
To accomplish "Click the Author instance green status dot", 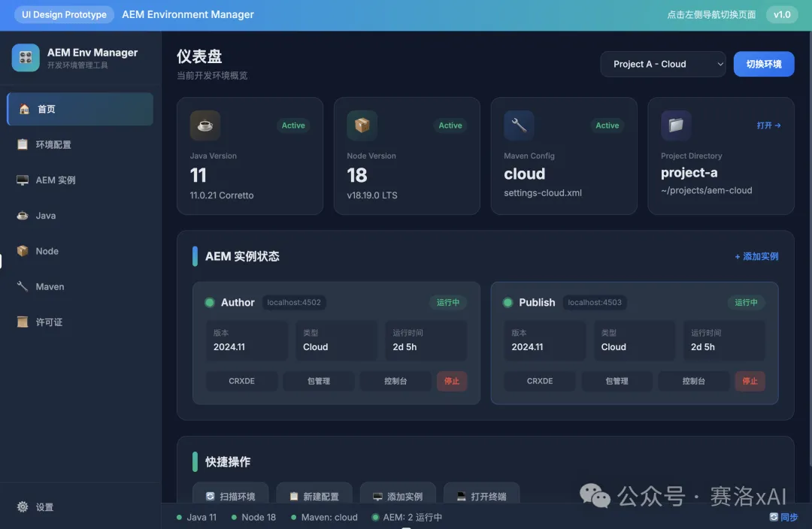I will [210, 303].
